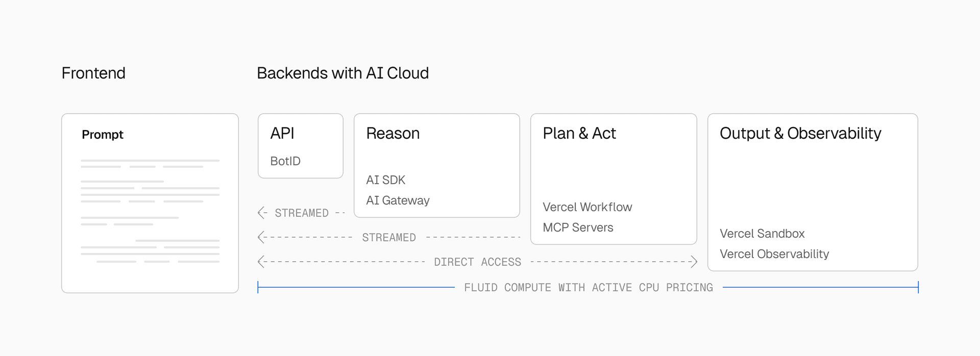Viewport: 980px width, 356px height.
Task: Open MCP Servers
Action: [x=578, y=227]
